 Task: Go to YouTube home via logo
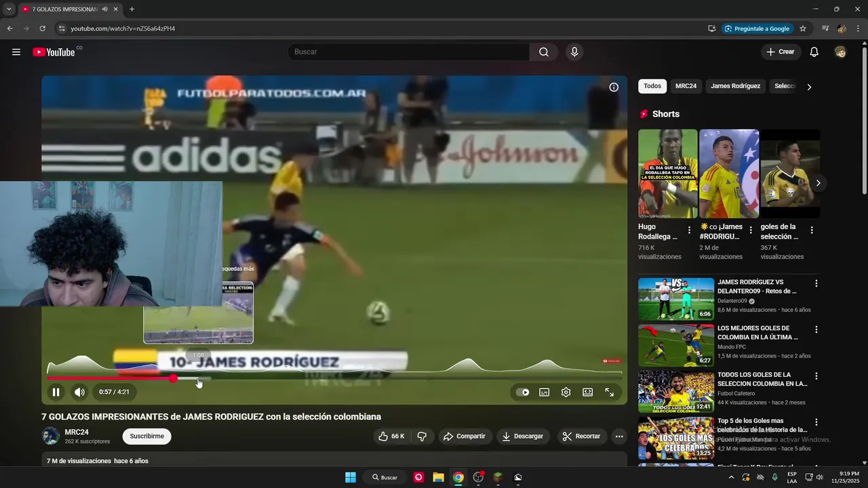[x=54, y=52]
